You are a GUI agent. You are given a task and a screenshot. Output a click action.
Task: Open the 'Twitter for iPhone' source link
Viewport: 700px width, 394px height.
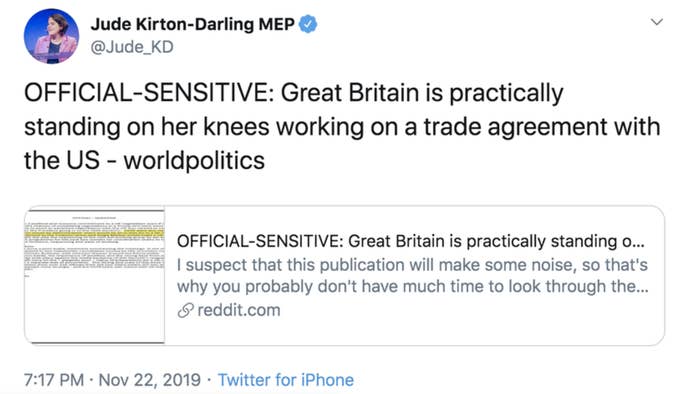coord(286,380)
